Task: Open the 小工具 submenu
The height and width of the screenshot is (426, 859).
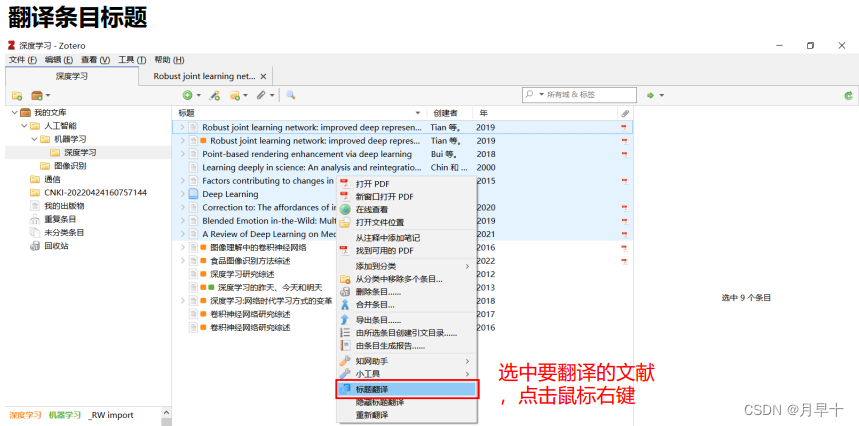Action: pos(406,374)
